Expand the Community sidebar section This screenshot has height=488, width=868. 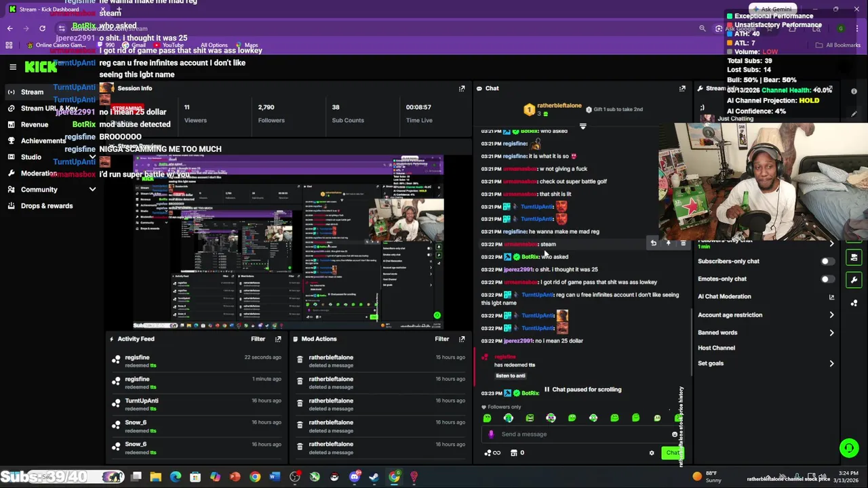pyautogui.click(x=92, y=190)
